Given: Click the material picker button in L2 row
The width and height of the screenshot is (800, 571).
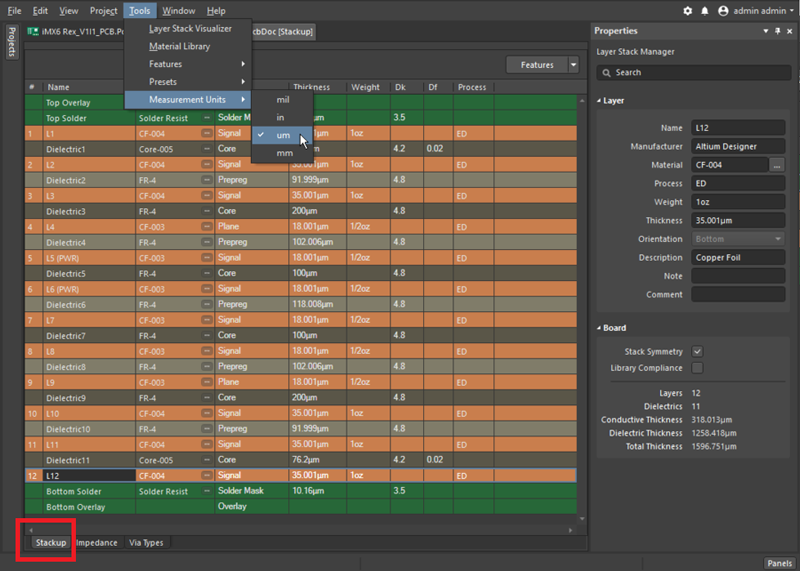Looking at the screenshot, I should pyautogui.click(x=207, y=164).
